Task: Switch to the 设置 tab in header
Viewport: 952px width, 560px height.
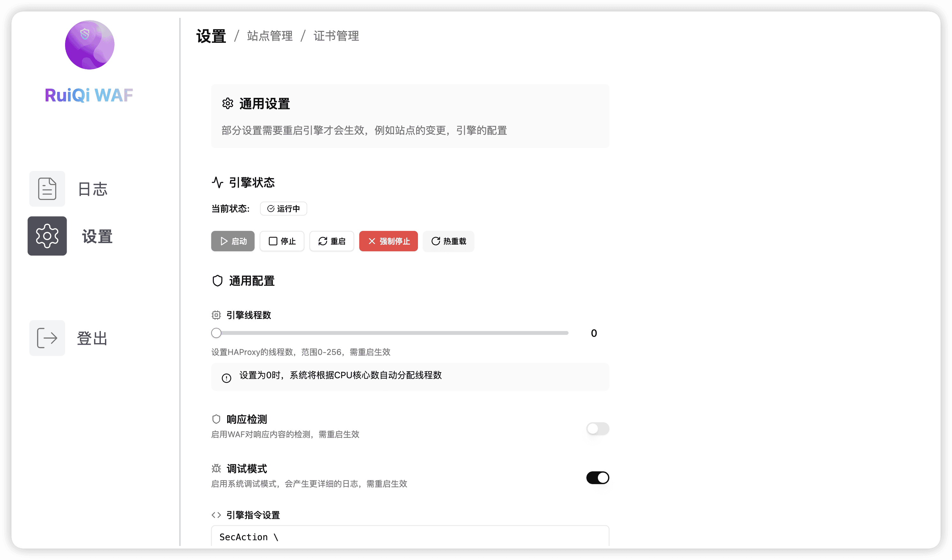Action: click(211, 36)
